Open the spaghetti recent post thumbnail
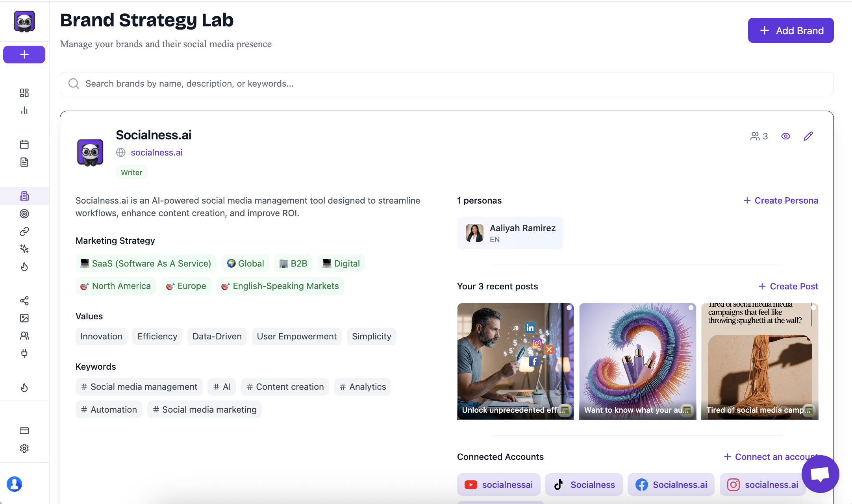Image resolution: width=852 pixels, height=504 pixels. (759, 361)
